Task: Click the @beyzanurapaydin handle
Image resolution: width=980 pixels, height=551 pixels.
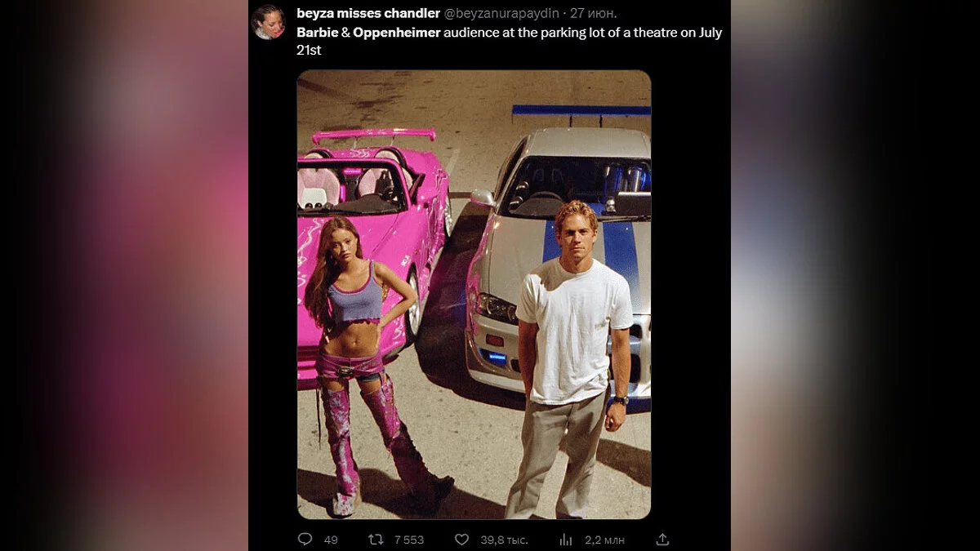Action: click(502, 13)
